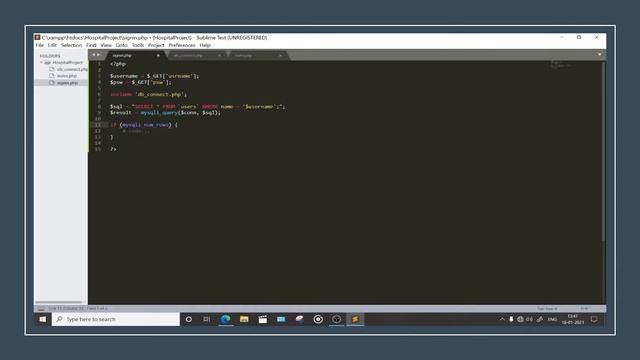Screen dimensions: 640x360
Task: Open the Goto menu
Action: [122, 45]
